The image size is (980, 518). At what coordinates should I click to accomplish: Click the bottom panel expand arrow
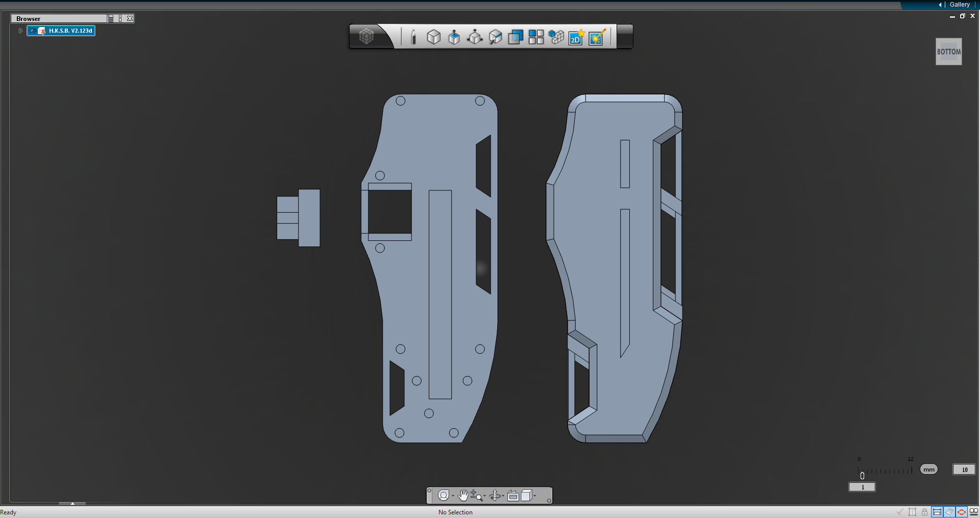click(72, 504)
